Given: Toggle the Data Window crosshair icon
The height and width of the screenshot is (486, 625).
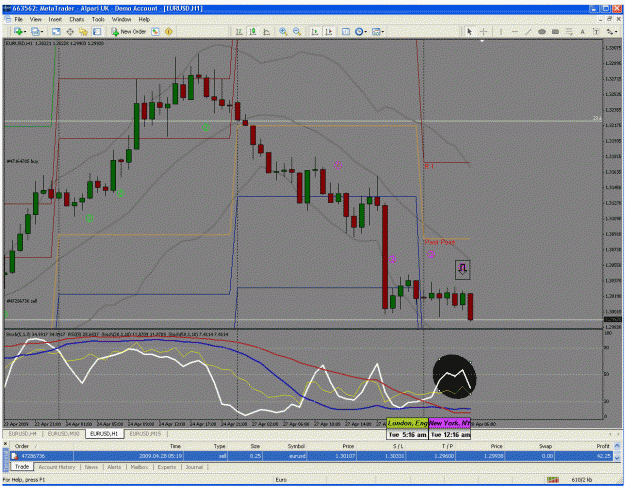Looking at the screenshot, I should pyautogui.click(x=70, y=31).
